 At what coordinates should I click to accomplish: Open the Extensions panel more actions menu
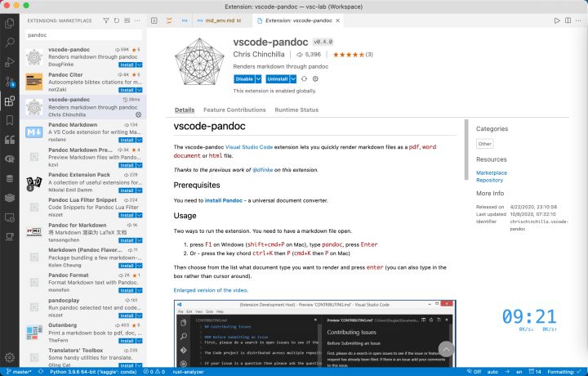point(138,20)
